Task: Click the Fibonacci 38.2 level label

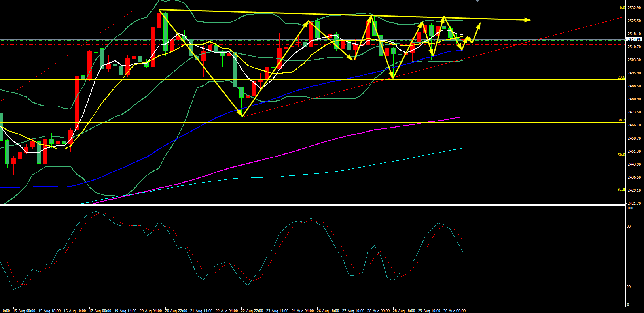Action: pyautogui.click(x=621, y=120)
